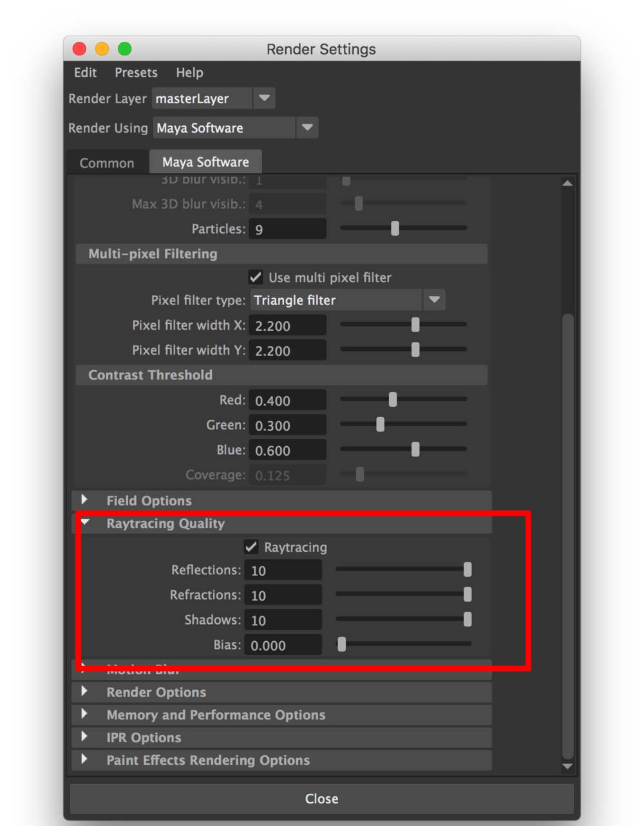
Task: Click the Green contrast threshold field
Action: (x=287, y=425)
